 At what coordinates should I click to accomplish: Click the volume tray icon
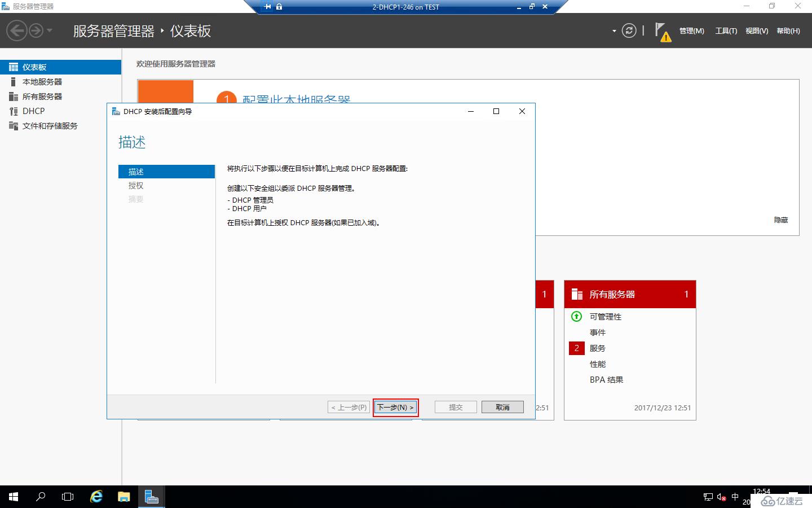[721, 497]
